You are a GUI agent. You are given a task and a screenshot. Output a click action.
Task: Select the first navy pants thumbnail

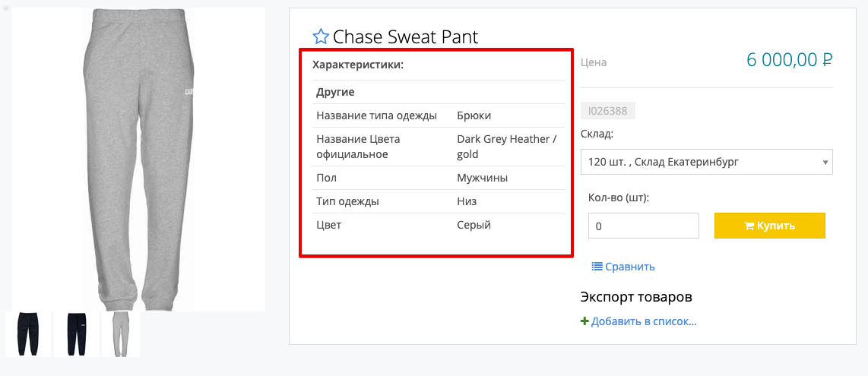pyautogui.click(x=28, y=334)
